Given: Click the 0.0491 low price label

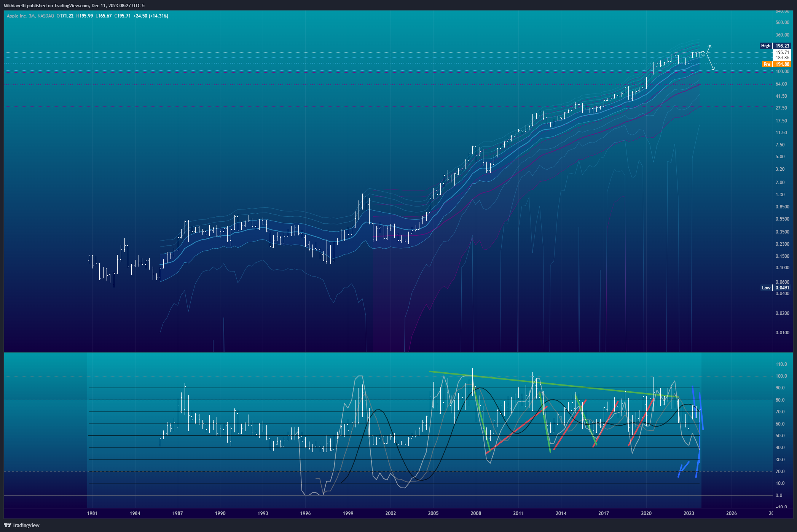Looking at the screenshot, I should click(x=782, y=288).
